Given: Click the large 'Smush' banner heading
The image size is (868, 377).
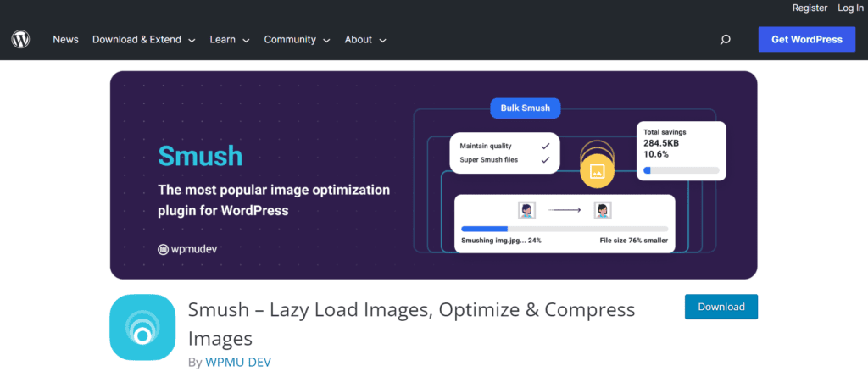Looking at the screenshot, I should point(200,156).
